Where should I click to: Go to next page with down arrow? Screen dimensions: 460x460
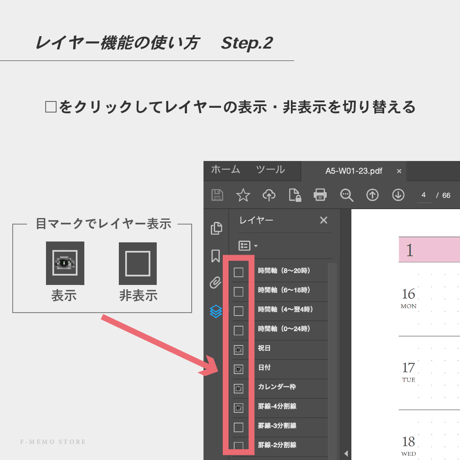point(398,195)
